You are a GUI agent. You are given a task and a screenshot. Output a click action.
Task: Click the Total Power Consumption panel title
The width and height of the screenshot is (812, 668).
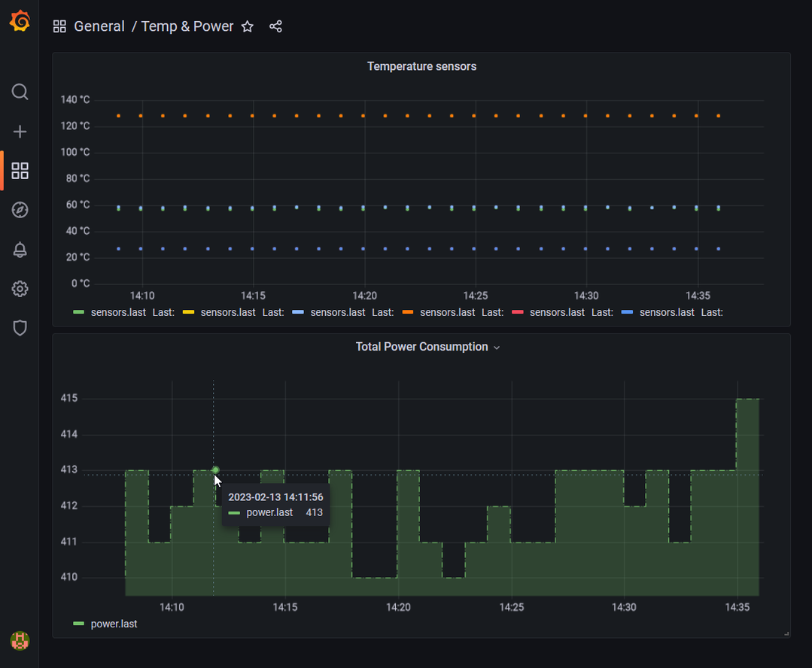[x=421, y=347]
